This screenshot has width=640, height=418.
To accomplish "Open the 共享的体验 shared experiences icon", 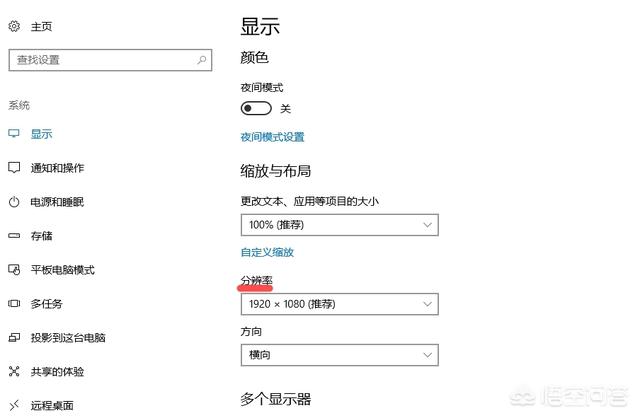I will 14,371.
